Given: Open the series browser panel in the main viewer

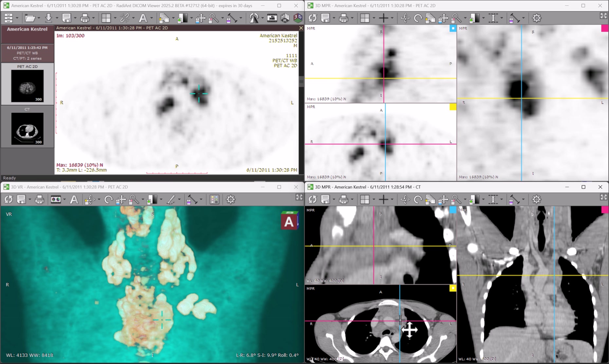Looking at the screenshot, I should (x=9, y=18).
